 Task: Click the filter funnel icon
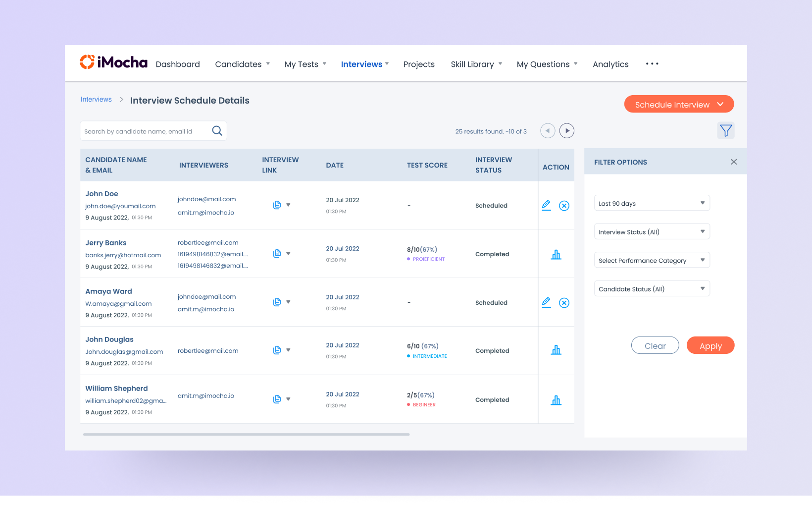[726, 131]
